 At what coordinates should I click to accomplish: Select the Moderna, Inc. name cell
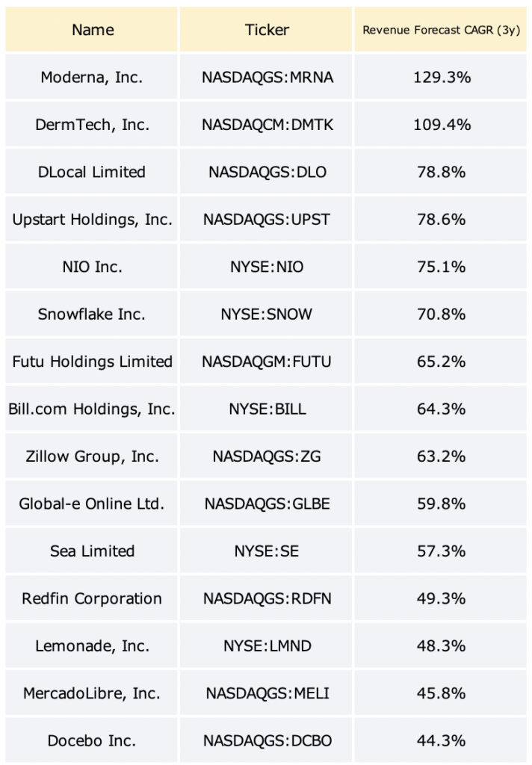(x=91, y=77)
